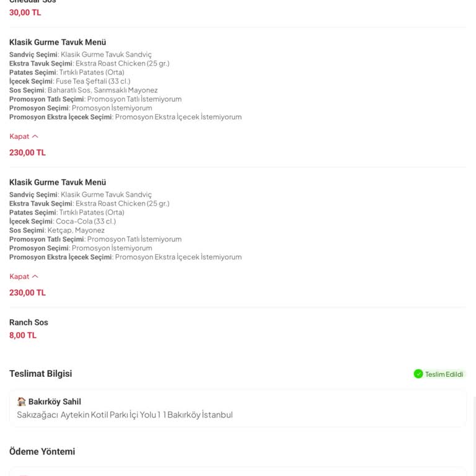
Task: Click the house icon beside Bakırköy Sahil
Action: [x=22, y=402]
